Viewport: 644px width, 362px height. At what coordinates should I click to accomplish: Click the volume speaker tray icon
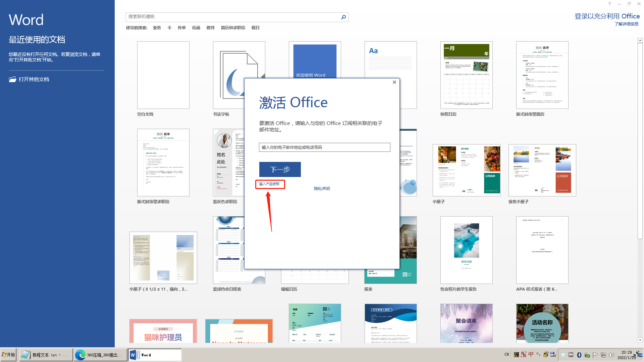[x=611, y=355]
